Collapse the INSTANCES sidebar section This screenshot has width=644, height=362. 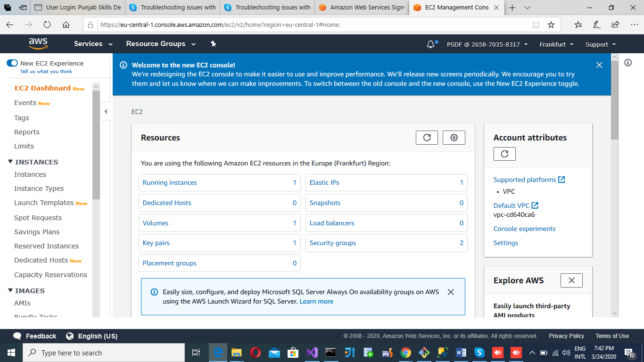click(10, 162)
